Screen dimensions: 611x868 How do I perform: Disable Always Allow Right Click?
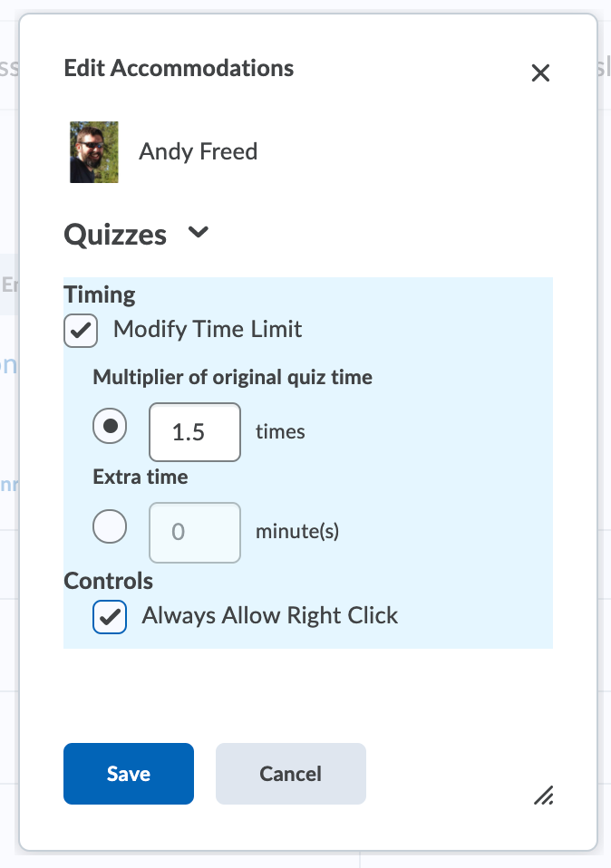(110, 615)
